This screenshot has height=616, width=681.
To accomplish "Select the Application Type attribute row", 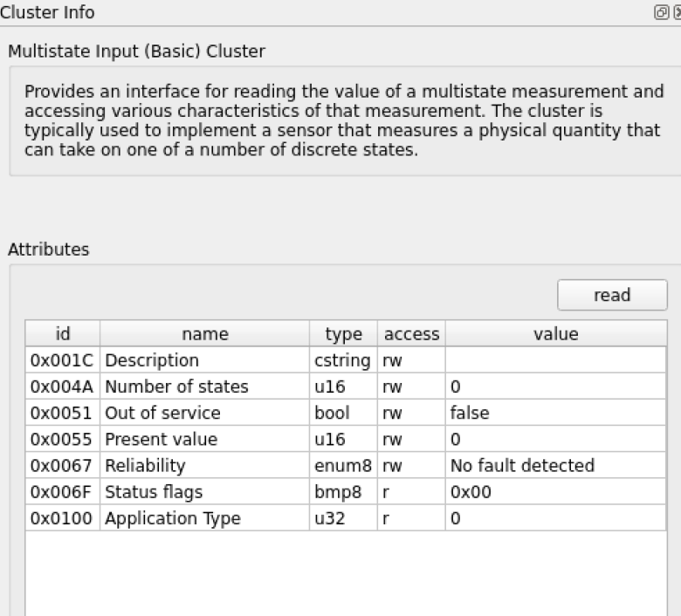I will pyautogui.click(x=346, y=518).
